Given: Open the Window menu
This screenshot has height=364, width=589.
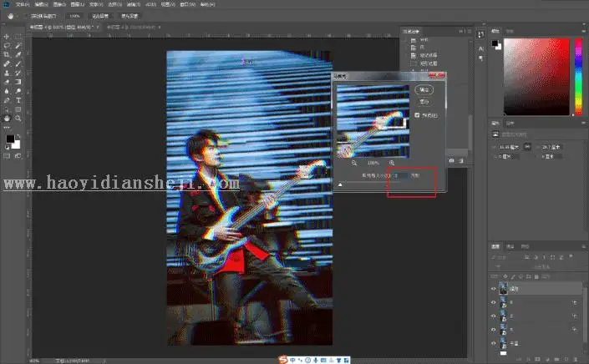Looking at the screenshot, I should [x=188, y=4].
